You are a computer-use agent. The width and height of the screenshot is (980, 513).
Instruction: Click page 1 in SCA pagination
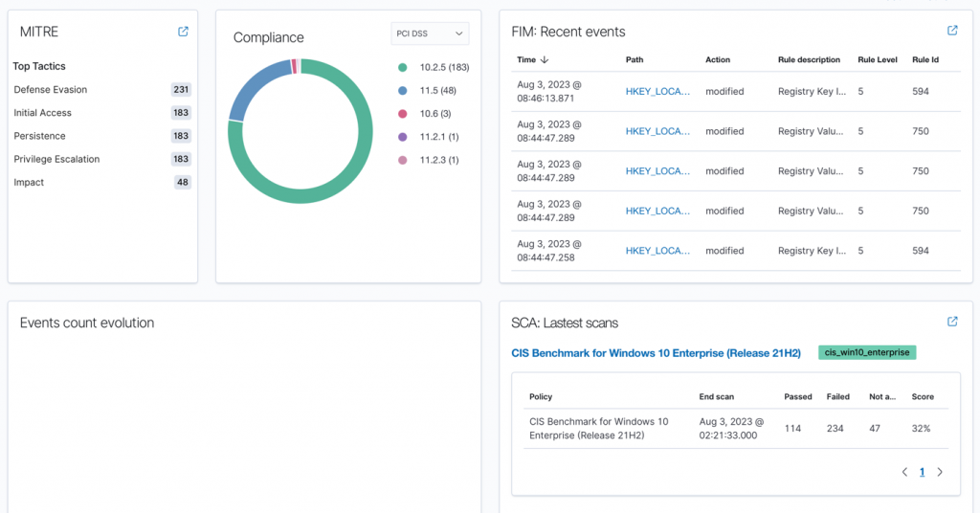click(x=922, y=472)
